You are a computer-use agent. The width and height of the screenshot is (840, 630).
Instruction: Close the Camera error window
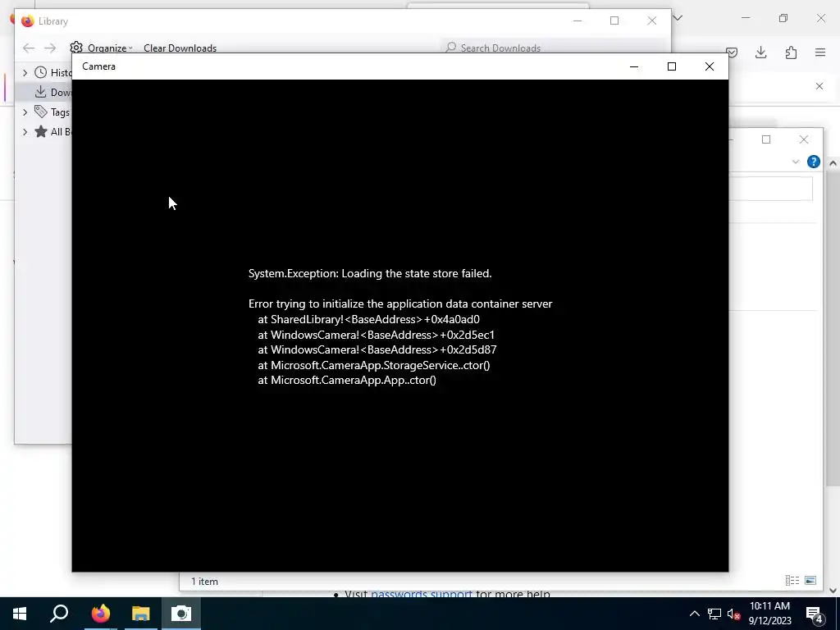tap(710, 66)
